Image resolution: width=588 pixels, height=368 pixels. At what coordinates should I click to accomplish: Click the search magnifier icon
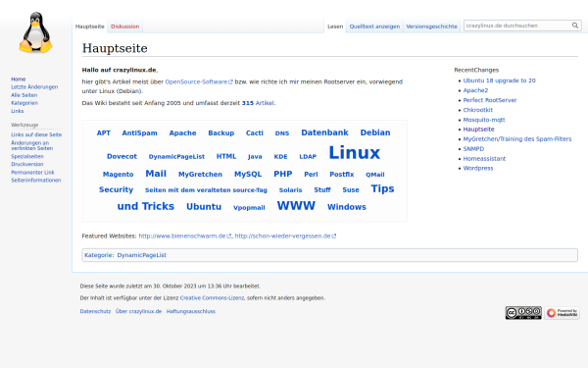pyautogui.click(x=575, y=26)
